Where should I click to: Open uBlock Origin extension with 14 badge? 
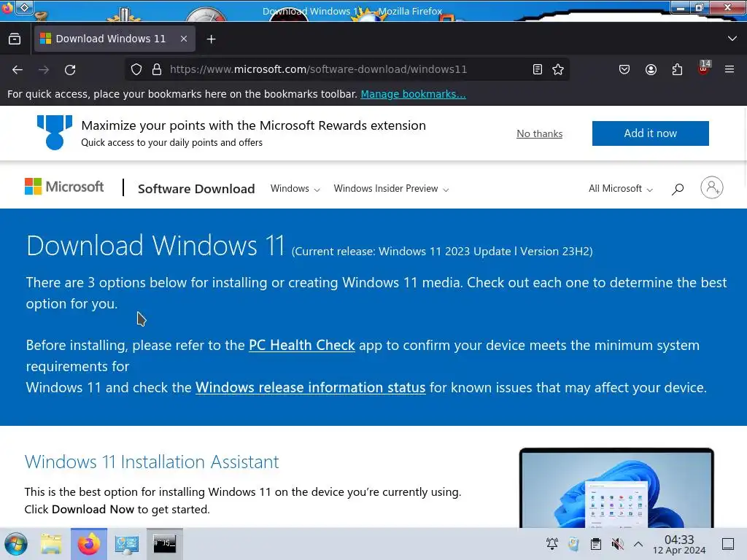coord(704,69)
